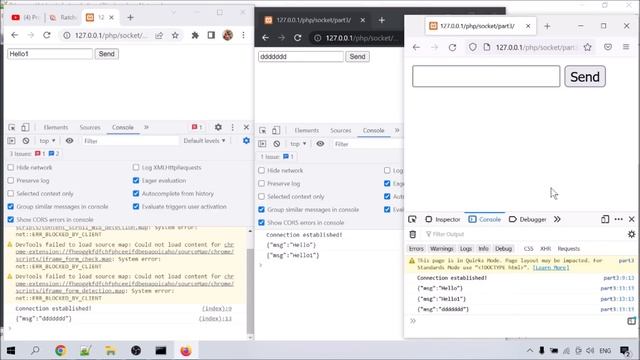The height and width of the screenshot is (360, 640).
Task: Enable Hide network in middle DevTools
Action: (x=262, y=171)
